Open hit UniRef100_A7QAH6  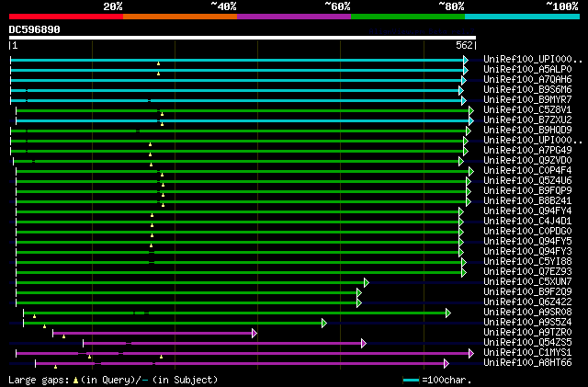(x=527, y=80)
